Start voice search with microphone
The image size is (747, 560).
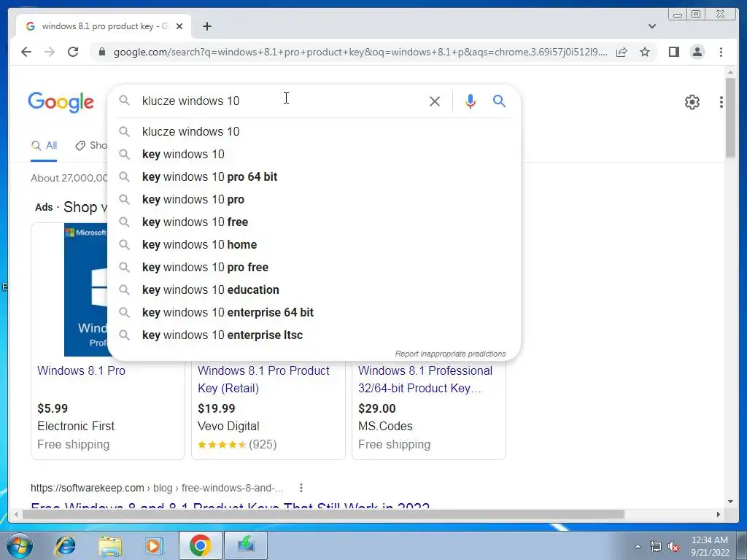click(471, 101)
